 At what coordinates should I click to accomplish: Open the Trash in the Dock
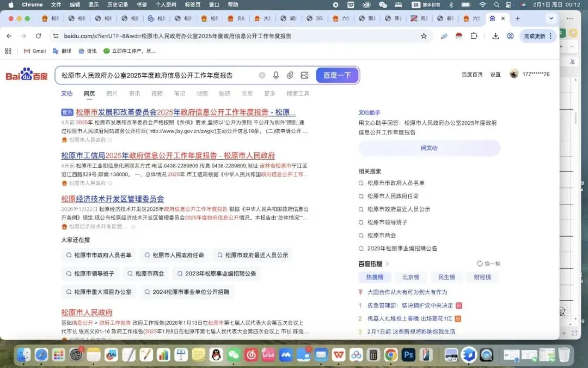click(x=564, y=354)
